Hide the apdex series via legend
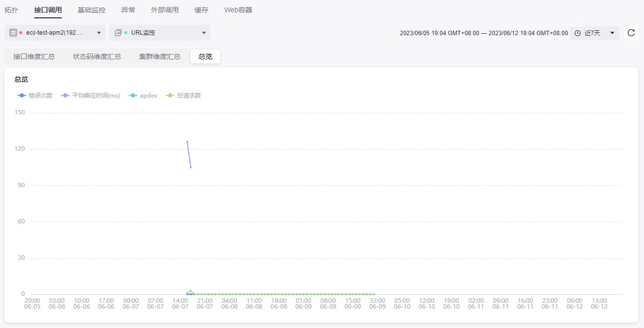Image resolution: width=644 pixels, height=328 pixels. point(143,96)
